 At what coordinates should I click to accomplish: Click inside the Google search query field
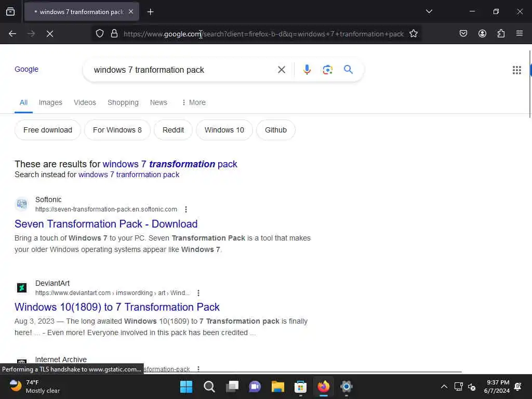(x=183, y=70)
